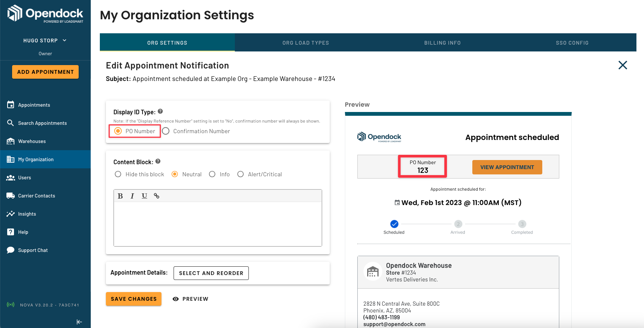Image resolution: width=644 pixels, height=328 pixels.
Task: Select Users in the sidebar
Action: (x=25, y=177)
